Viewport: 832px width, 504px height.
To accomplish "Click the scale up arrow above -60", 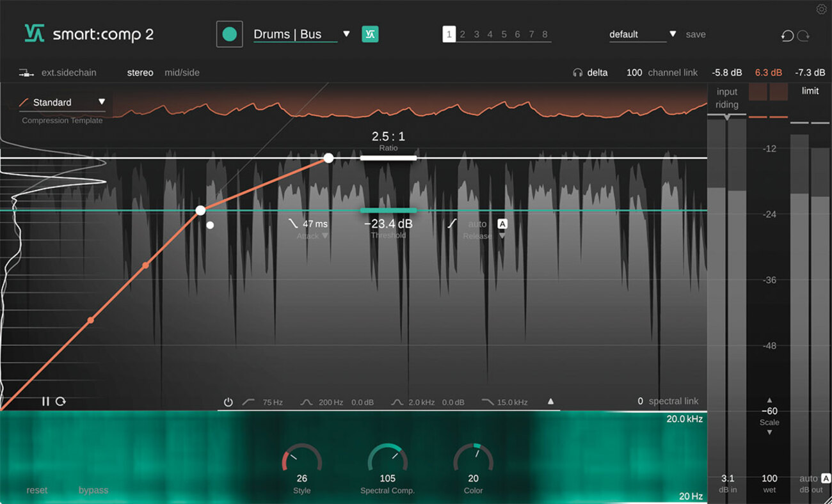I will pyautogui.click(x=769, y=400).
